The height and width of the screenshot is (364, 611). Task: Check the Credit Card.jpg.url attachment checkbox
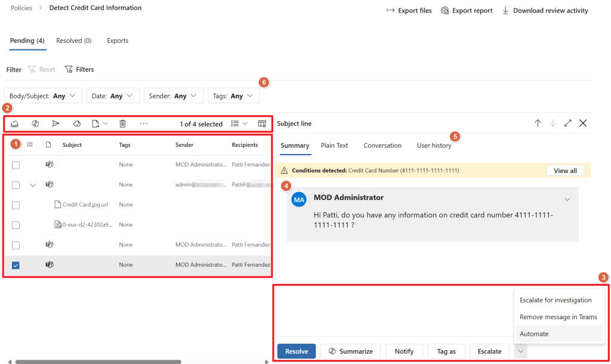(16, 205)
